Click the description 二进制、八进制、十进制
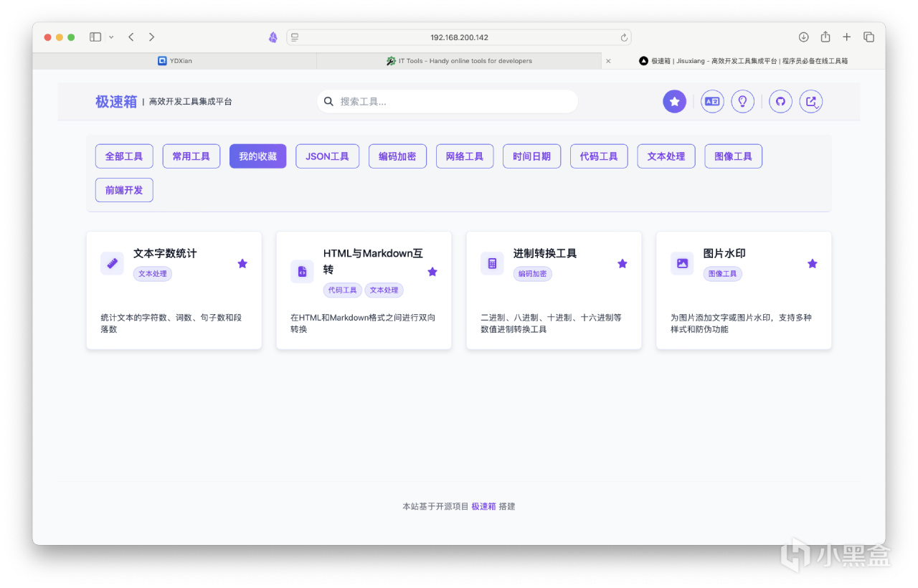Viewport: 918px width, 588px height. pyautogui.click(x=552, y=323)
